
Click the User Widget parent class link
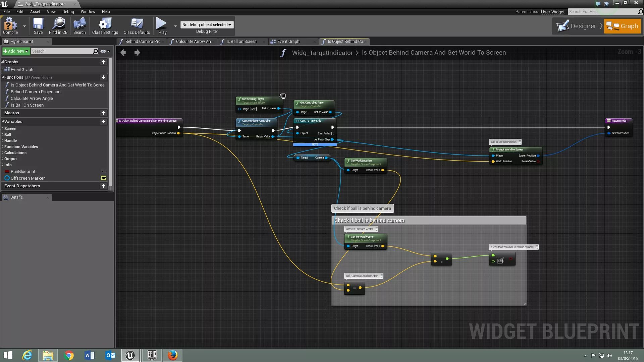552,12
